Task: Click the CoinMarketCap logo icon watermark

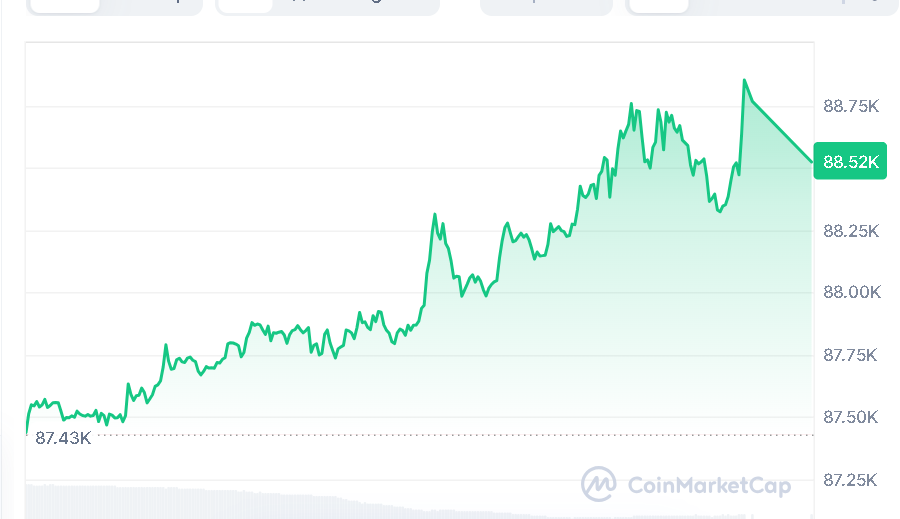Action: (x=598, y=485)
